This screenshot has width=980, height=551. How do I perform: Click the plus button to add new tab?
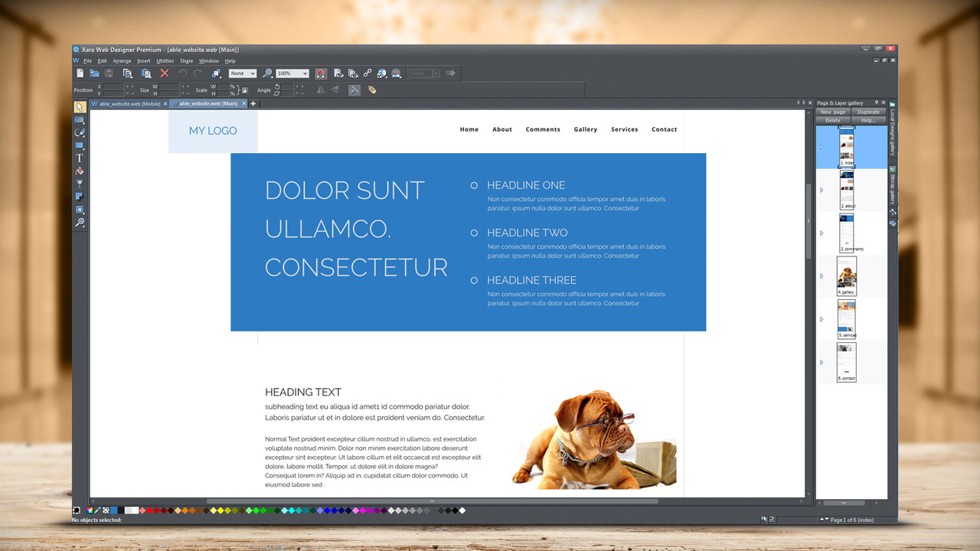[253, 103]
